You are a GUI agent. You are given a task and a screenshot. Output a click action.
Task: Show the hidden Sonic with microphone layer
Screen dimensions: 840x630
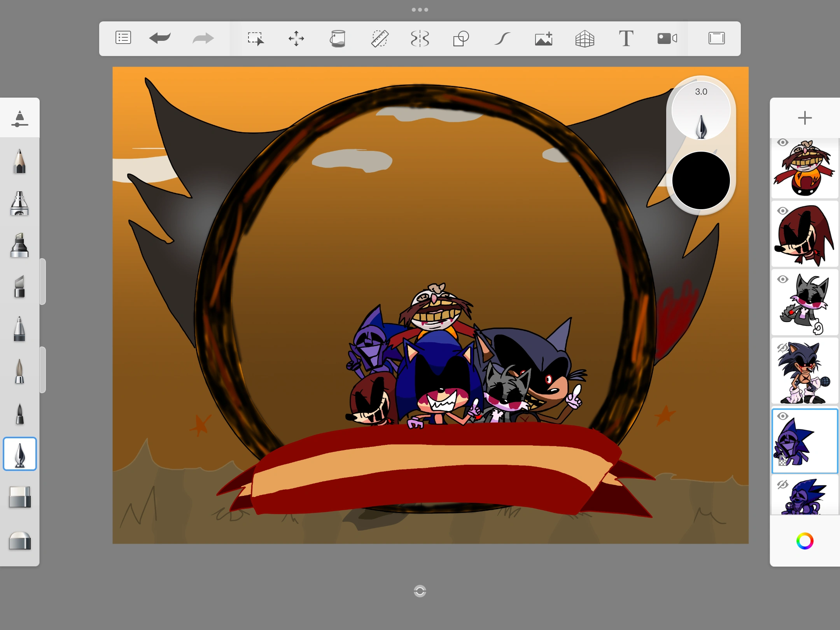pyautogui.click(x=782, y=348)
